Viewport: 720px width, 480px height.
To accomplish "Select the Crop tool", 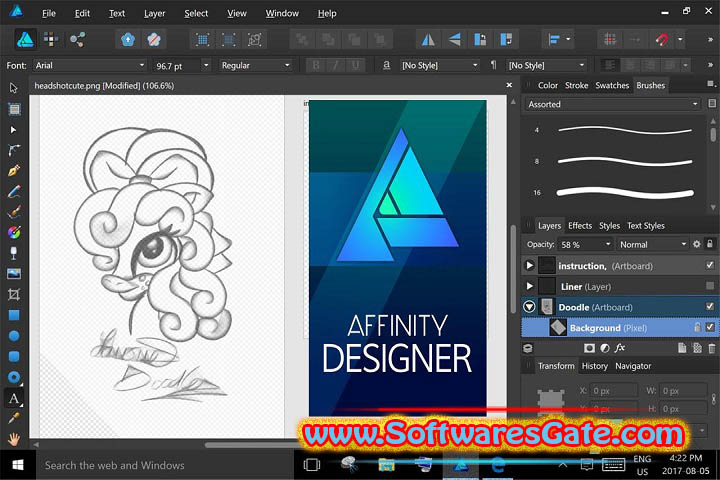I will [14, 294].
